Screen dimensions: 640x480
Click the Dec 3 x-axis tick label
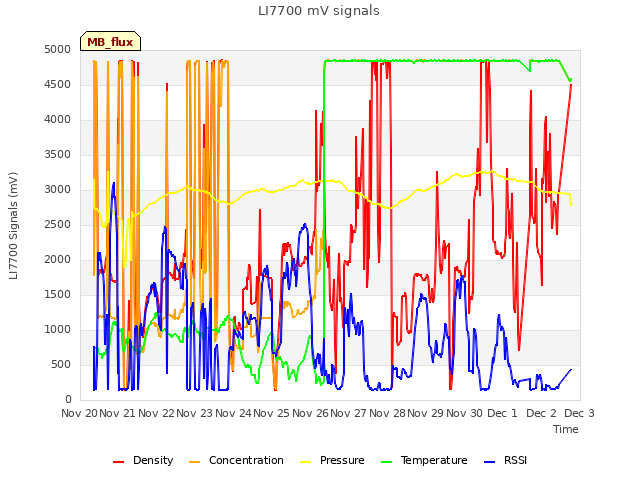click(x=579, y=413)
